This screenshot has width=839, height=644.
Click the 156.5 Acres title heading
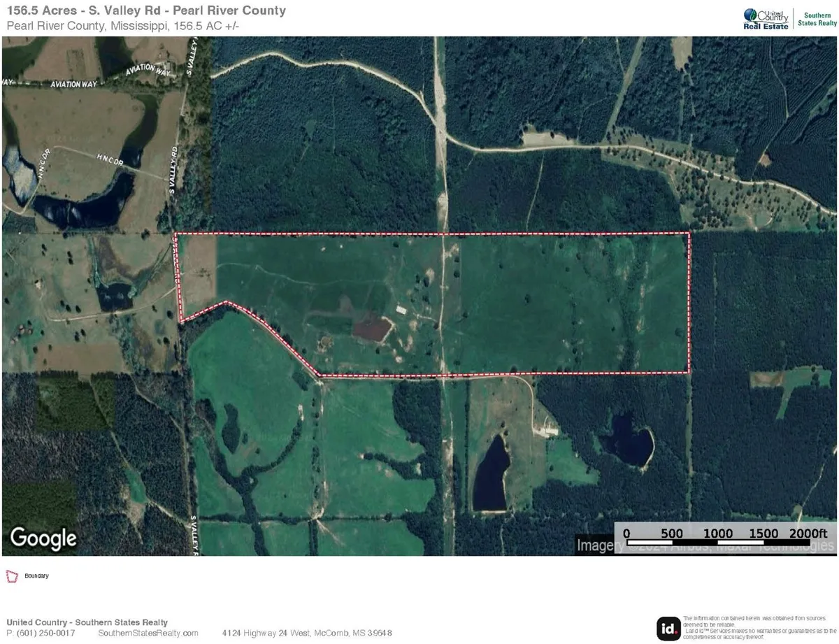point(145,10)
